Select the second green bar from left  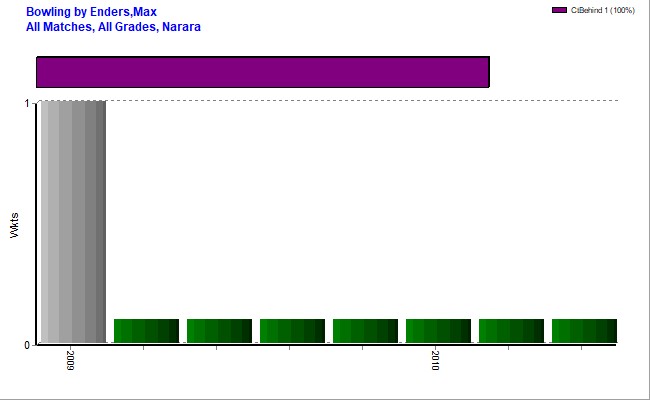(219, 330)
